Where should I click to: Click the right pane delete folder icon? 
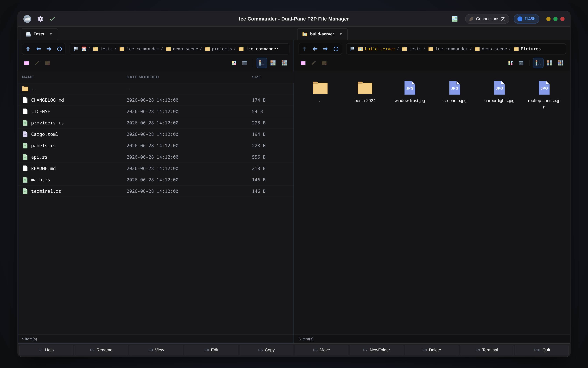point(324,63)
